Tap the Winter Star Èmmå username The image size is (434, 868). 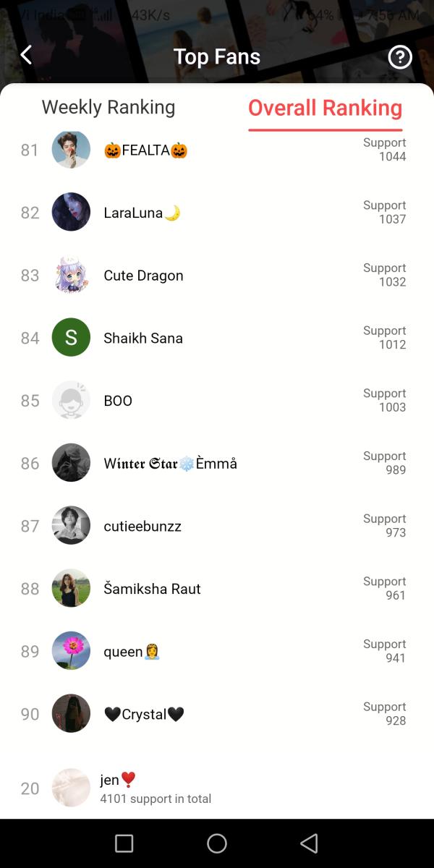click(170, 464)
